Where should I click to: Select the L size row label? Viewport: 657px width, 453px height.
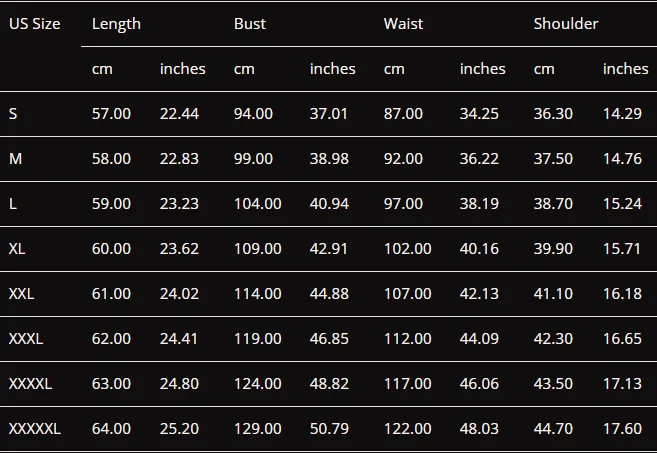coord(13,204)
